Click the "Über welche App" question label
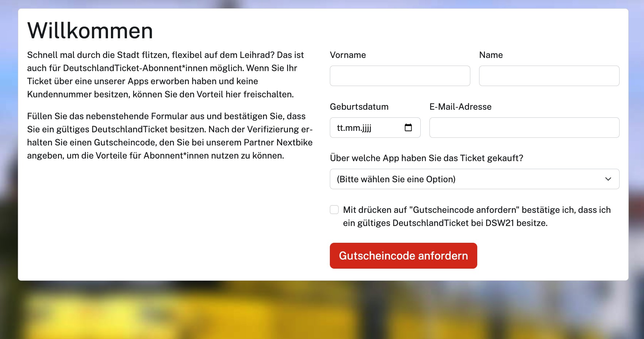 pos(426,158)
